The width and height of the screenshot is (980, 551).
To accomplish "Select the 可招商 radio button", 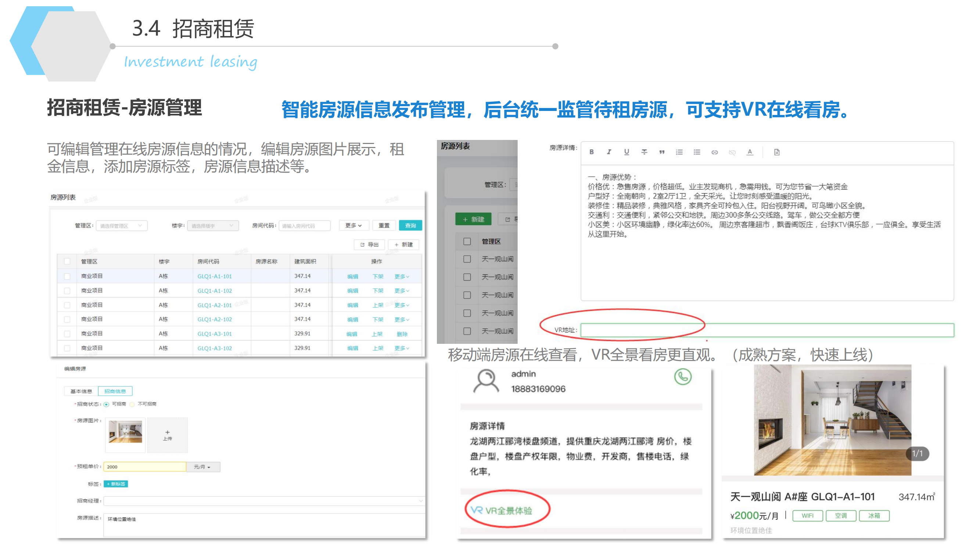I will pyautogui.click(x=107, y=404).
